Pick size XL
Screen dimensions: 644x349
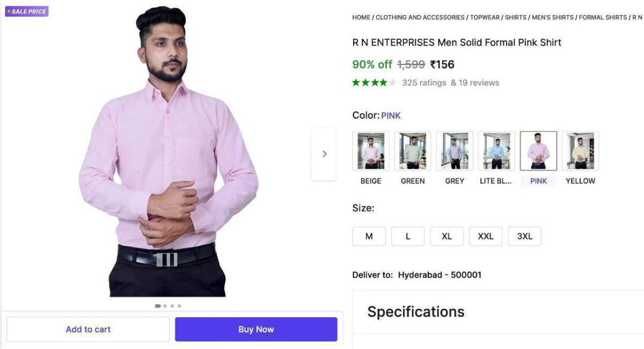pos(447,236)
